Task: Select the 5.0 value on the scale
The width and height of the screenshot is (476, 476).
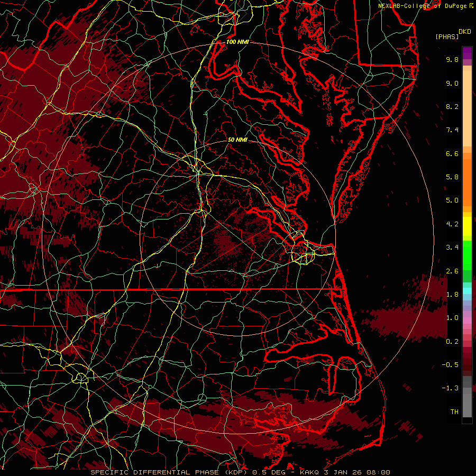Action: point(452,200)
